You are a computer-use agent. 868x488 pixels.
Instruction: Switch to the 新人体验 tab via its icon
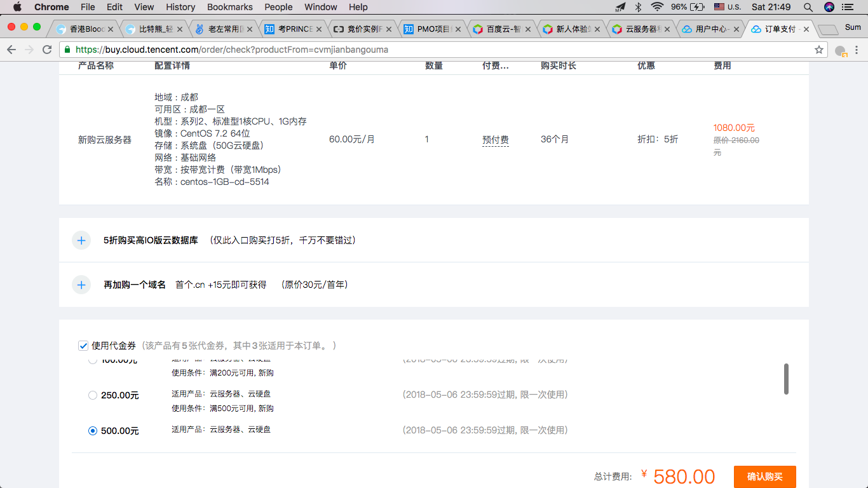548,29
